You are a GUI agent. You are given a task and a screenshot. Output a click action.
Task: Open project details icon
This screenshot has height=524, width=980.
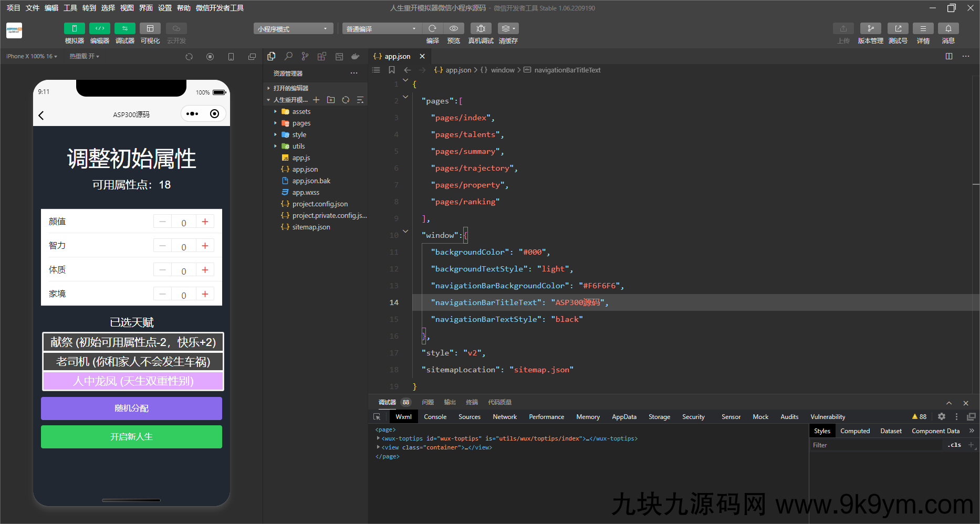[x=923, y=28]
